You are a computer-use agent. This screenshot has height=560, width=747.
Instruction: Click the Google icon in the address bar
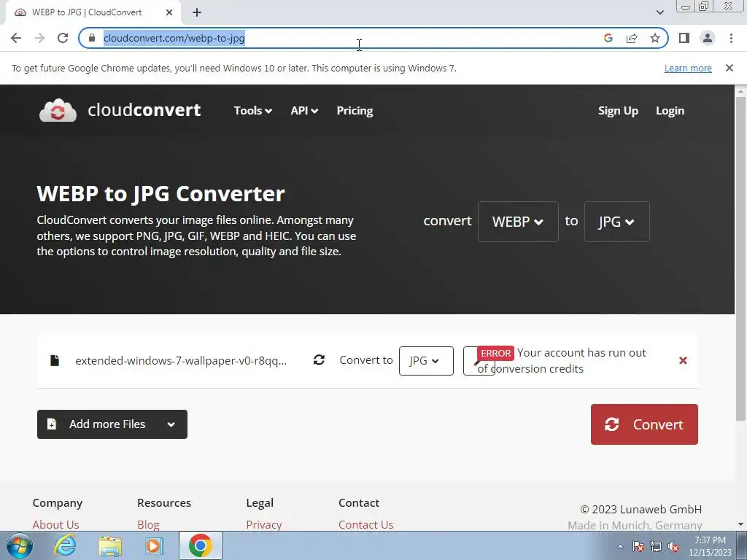(x=608, y=38)
